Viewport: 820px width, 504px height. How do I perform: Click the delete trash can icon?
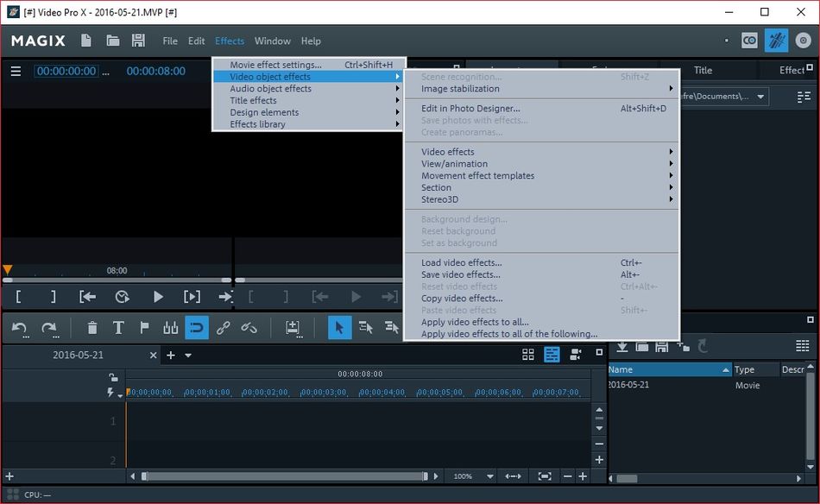(x=92, y=328)
